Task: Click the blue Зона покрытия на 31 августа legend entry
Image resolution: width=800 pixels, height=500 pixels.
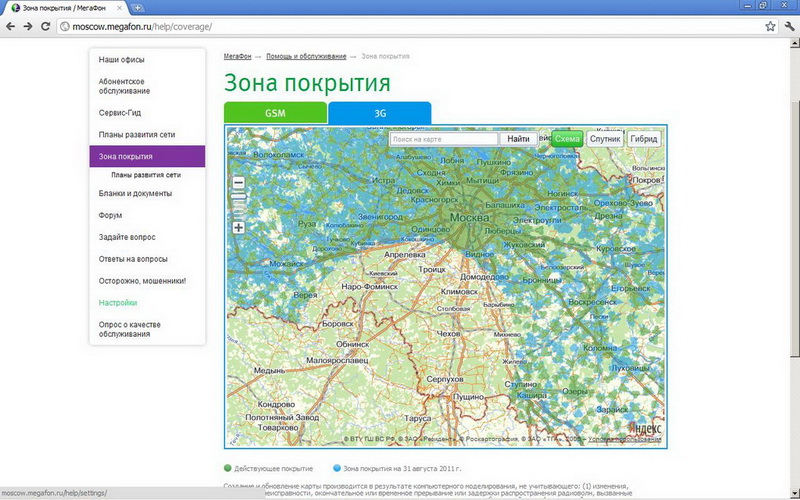Action: coord(397,468)
